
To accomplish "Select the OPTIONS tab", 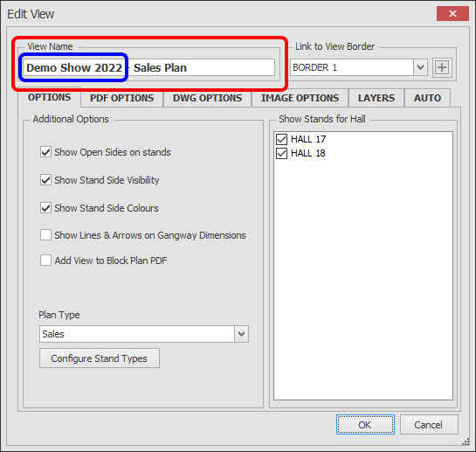I will point(49,97).
